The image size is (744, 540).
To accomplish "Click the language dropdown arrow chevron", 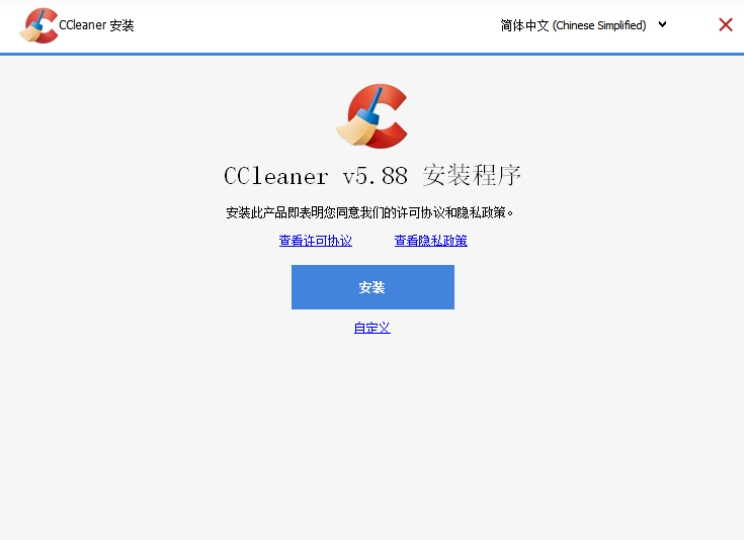I will pos(662,24).
